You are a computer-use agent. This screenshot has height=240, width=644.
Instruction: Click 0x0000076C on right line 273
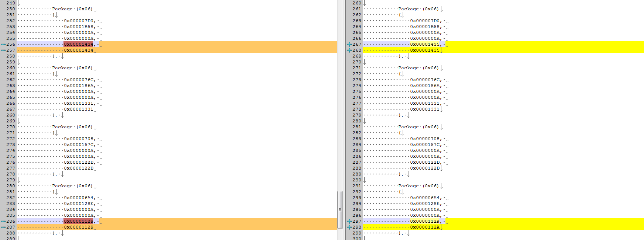coord(425,80)
